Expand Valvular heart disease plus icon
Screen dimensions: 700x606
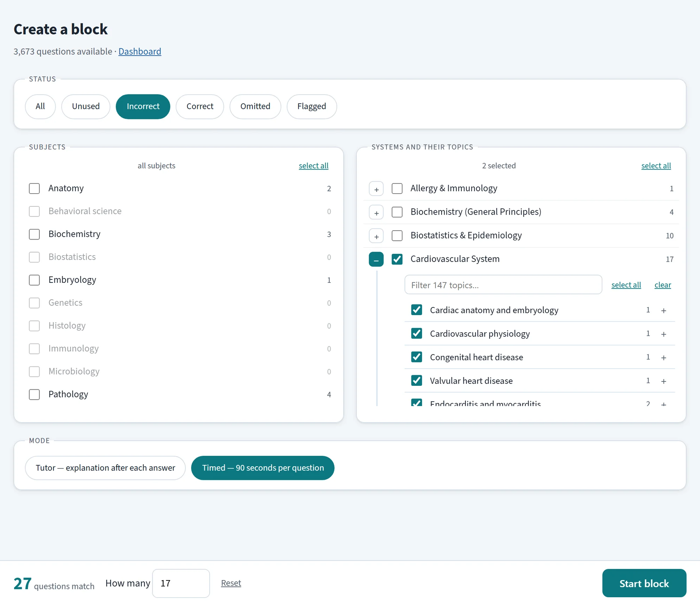[664, 381]
